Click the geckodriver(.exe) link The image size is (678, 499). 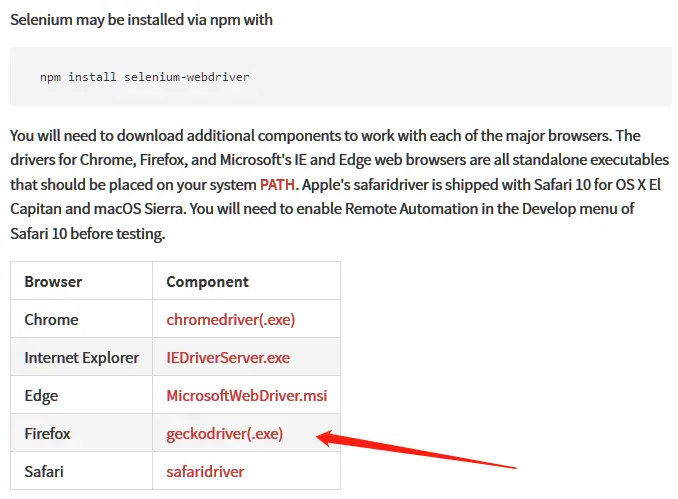point(224,434)
